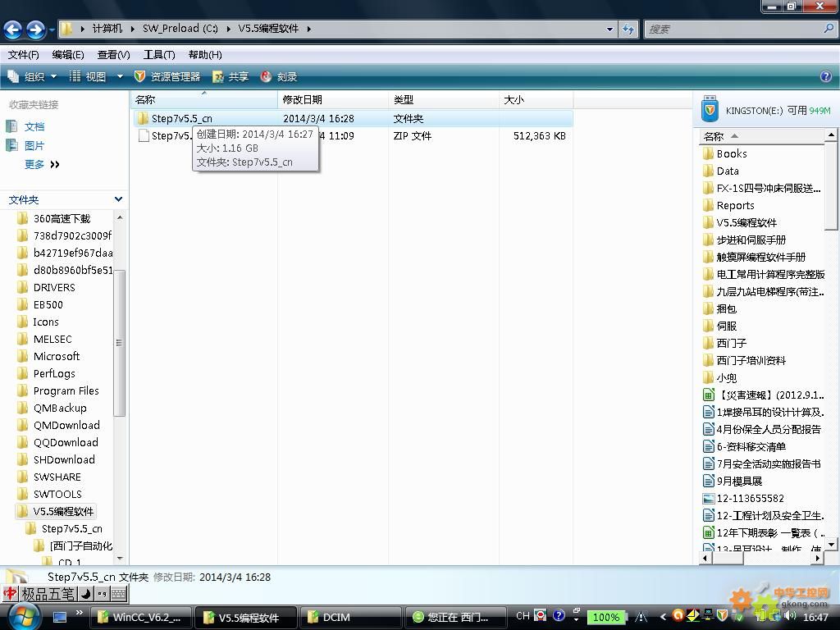Click the refresh button beside the address bar
Screen dimensions: 840x630
coord(628,30)
